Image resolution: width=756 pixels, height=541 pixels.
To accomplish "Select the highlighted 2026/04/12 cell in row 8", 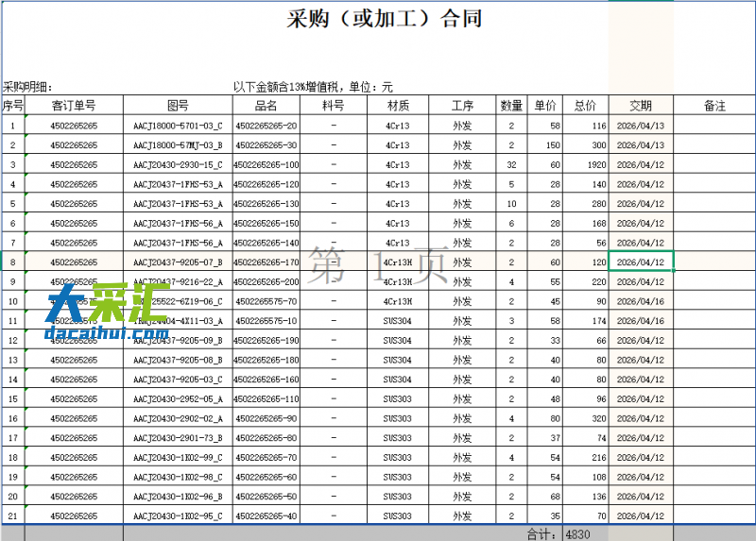I will pyautogui.click(x=641, y=262).
